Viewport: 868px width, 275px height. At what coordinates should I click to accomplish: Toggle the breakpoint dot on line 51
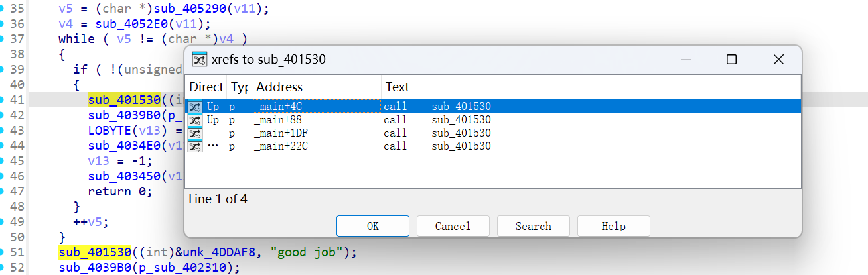[3, 252]
